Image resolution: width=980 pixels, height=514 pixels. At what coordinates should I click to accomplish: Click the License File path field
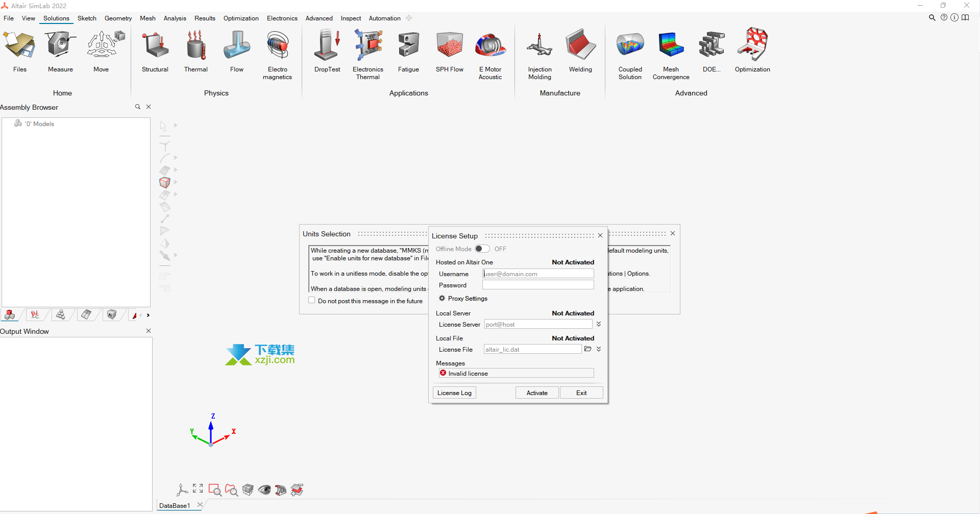point(532,349)
